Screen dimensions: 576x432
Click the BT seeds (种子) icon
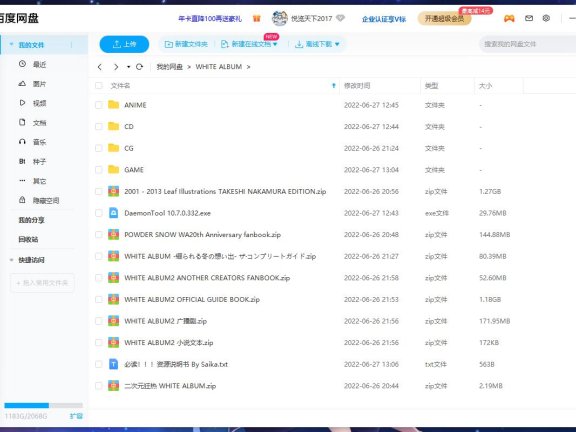pos(22,161)
